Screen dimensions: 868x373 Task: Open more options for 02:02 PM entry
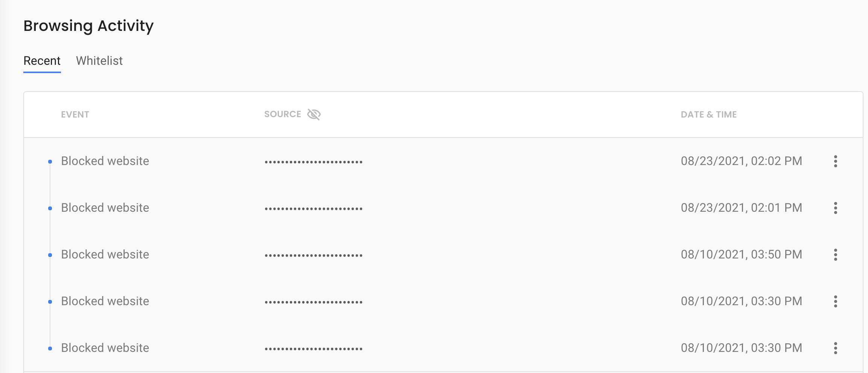coord(835,161)
